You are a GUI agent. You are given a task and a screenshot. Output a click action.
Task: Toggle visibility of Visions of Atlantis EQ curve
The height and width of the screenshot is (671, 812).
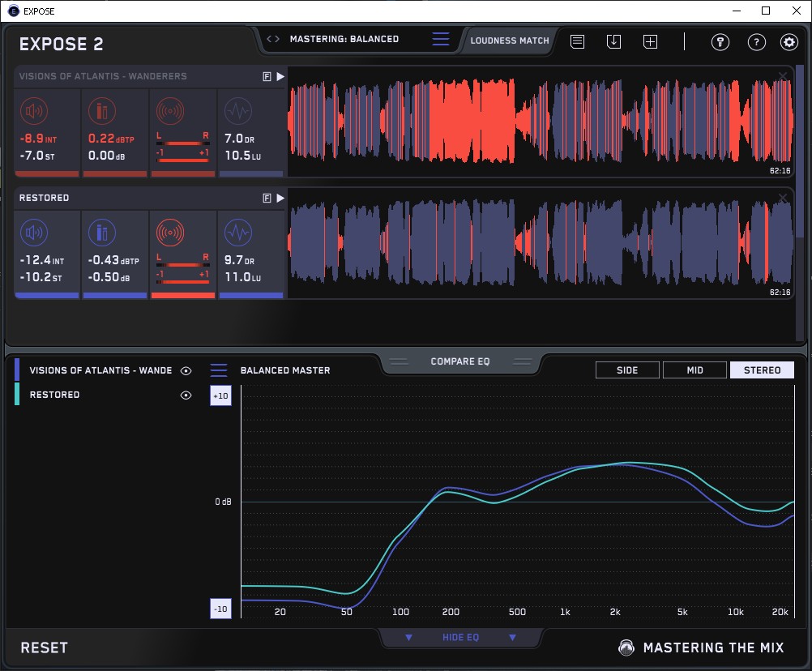186,370
